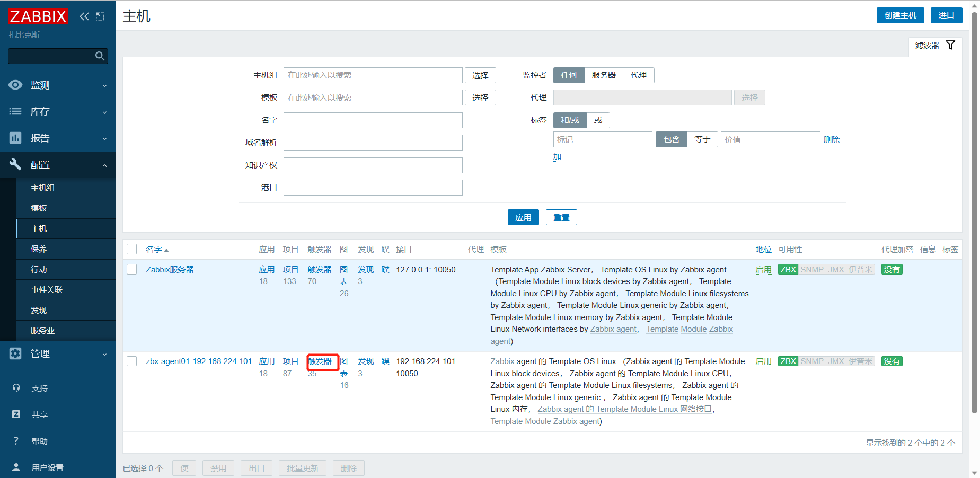Image resolution: width=980 pixels, height=478 pixels.
Task: Click the eye icon for 监测
Action: (x=15, y=85)
